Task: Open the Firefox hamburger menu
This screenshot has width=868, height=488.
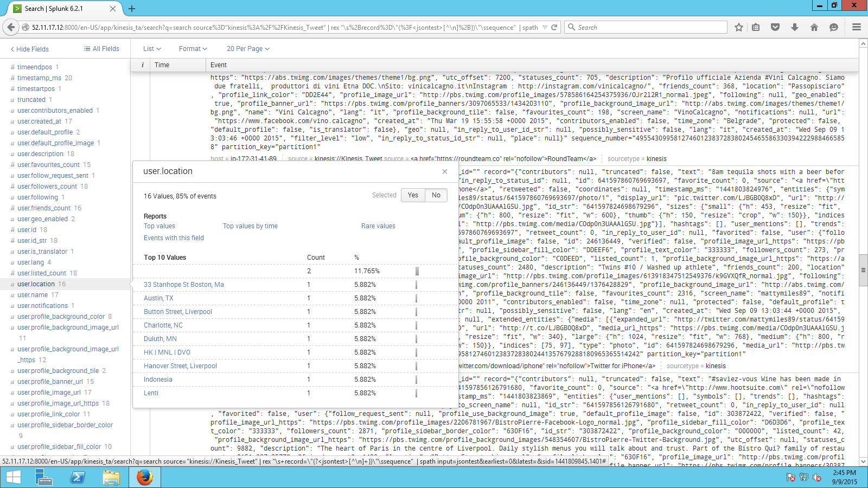Action: pos(857,27)
